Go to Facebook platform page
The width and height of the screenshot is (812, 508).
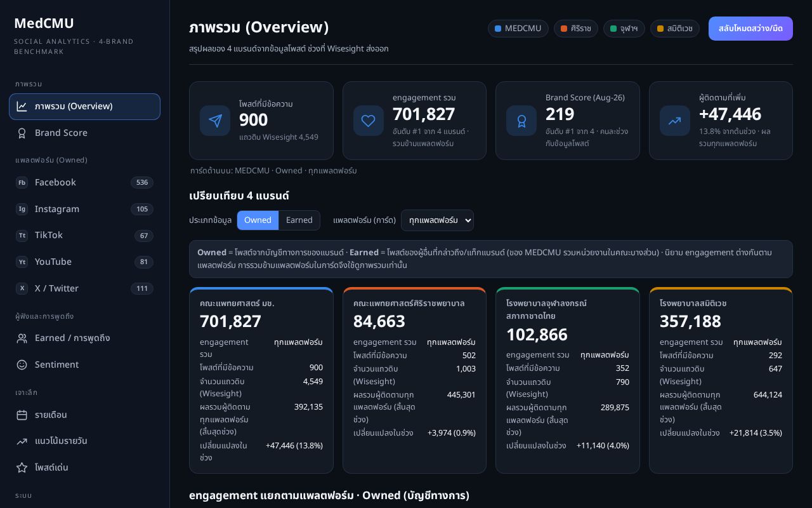point(84,183)
